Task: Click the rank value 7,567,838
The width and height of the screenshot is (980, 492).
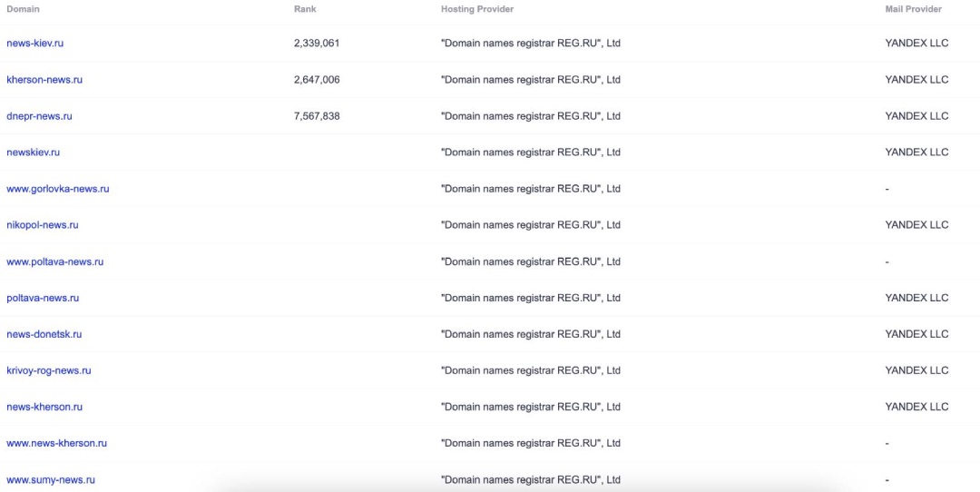Action: click(x=317, y=116)
